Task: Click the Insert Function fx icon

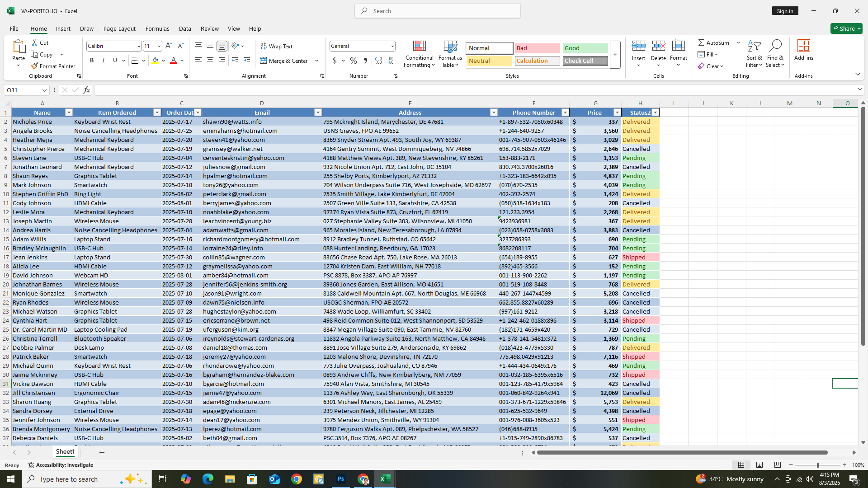Action: pos(86,90)
